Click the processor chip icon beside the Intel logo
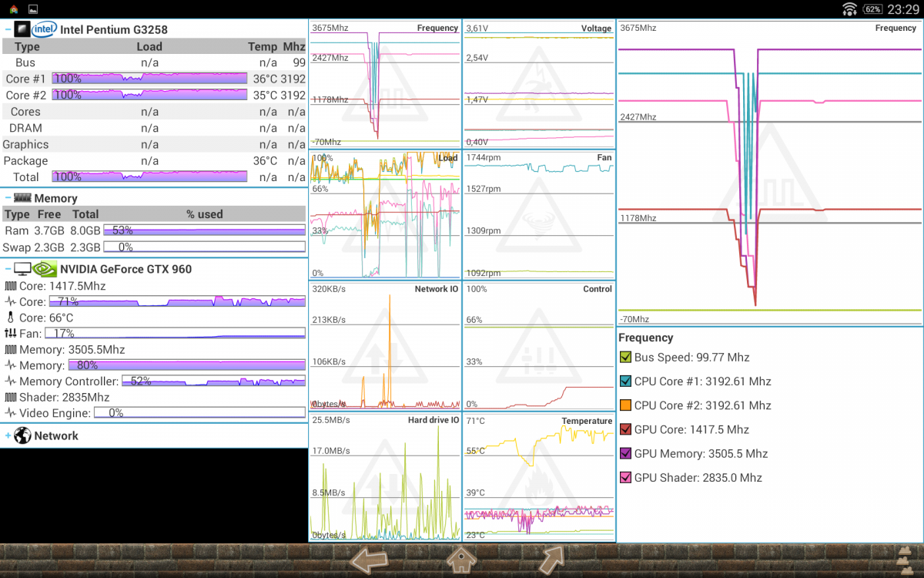 pos(23,29)
